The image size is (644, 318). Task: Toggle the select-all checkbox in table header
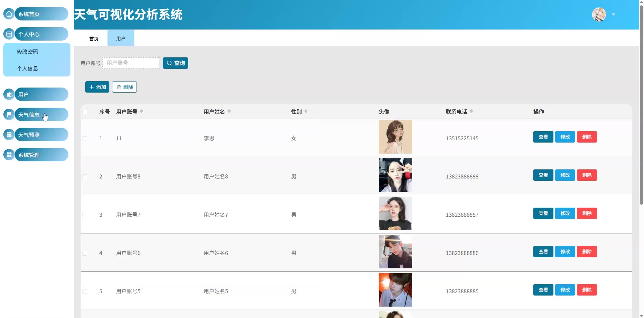pos(85,112)
